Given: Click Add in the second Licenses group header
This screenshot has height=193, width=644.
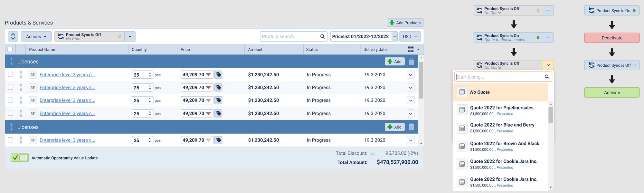Looking at the screenshot, I should pos(395,127).
